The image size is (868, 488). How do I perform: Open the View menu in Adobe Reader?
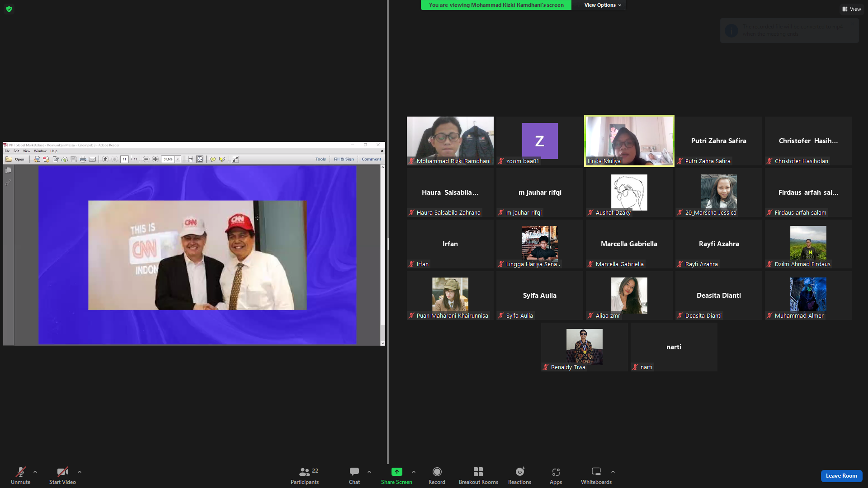(27, 151)
